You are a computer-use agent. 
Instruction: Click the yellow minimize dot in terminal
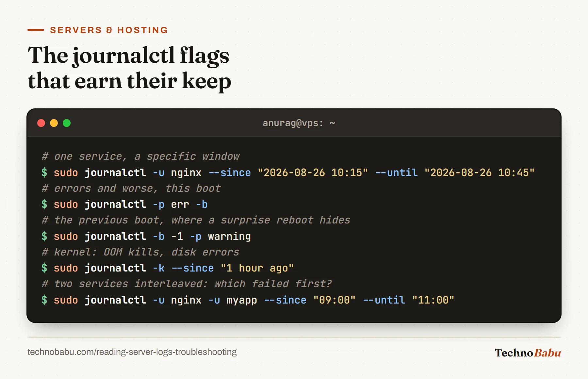pos(54,123)
